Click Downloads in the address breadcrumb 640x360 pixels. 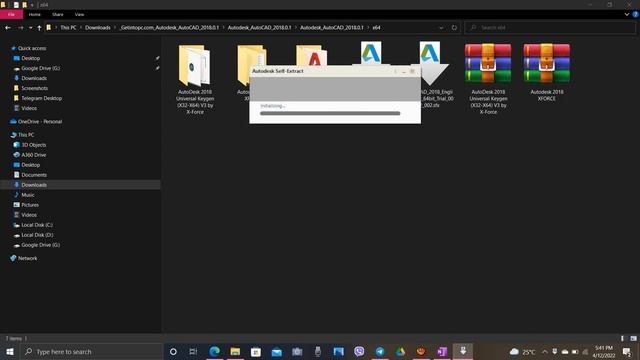tap(98, 28)
